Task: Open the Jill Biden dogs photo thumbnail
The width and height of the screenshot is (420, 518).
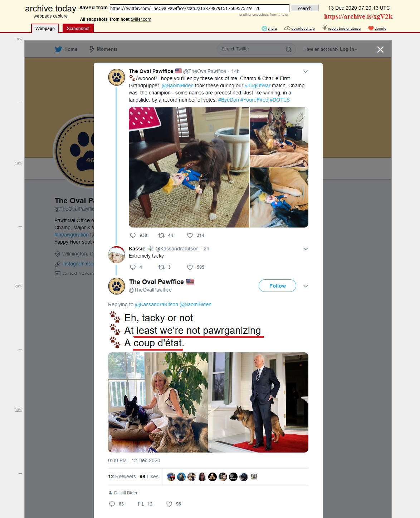Action: pyautogui.click(x=158, y=402)
